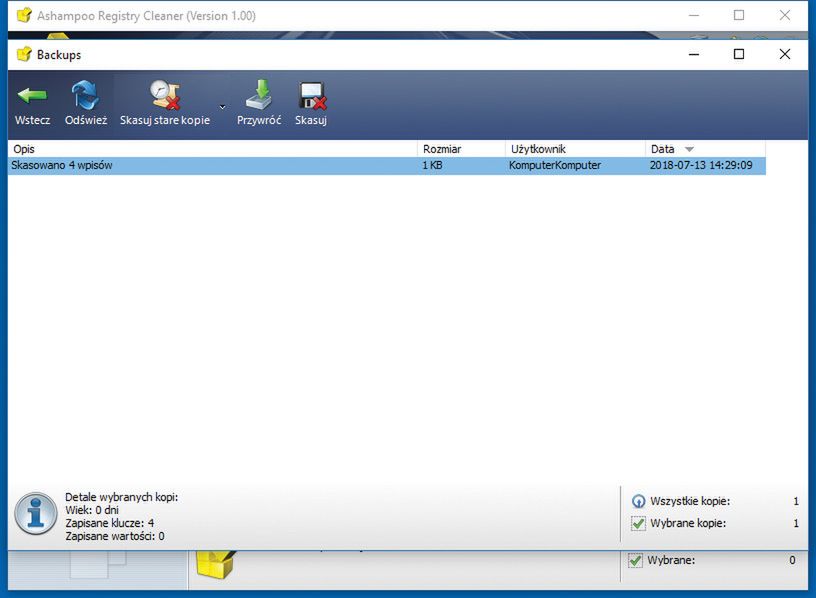Image resolution: width=816 pixels, height=598 pixels.
Task: Click the 'Zapisane wartości: 0' text
Action: click(115, 536)
